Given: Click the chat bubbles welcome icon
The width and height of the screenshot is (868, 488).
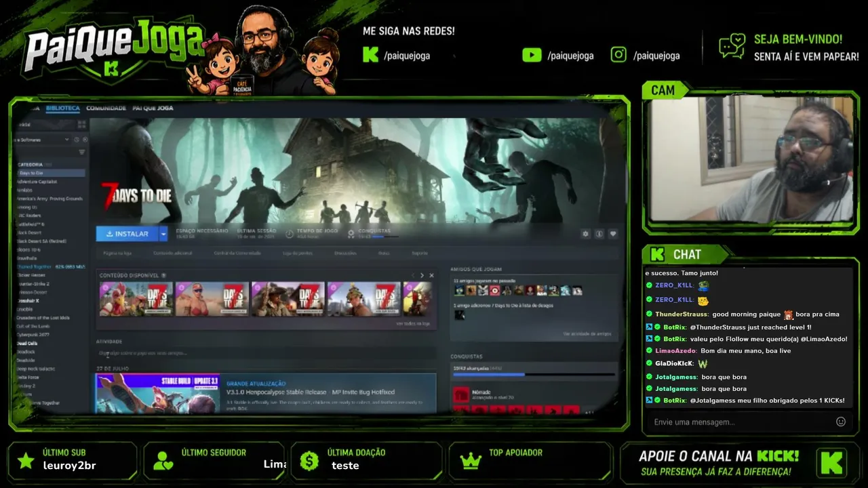Looking at the screenshot, I should (x=732, y=47).
